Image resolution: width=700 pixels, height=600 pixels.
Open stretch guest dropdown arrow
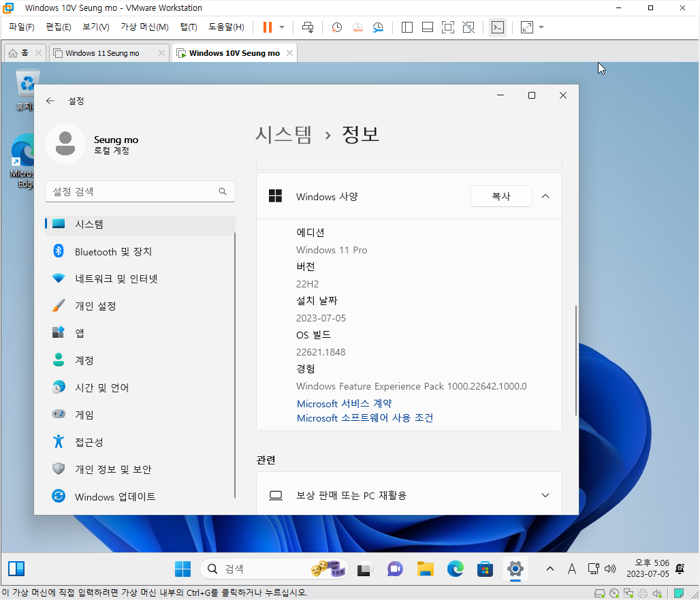(x=541, y=27)
